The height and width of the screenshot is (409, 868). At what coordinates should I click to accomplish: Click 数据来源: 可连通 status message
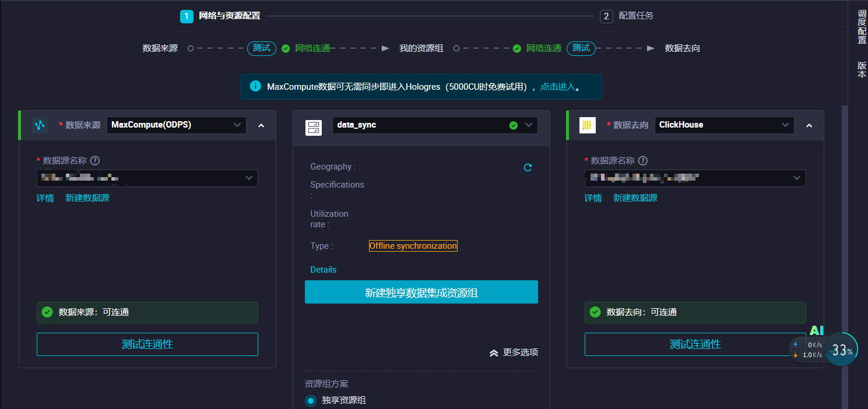tap(147, 312)
